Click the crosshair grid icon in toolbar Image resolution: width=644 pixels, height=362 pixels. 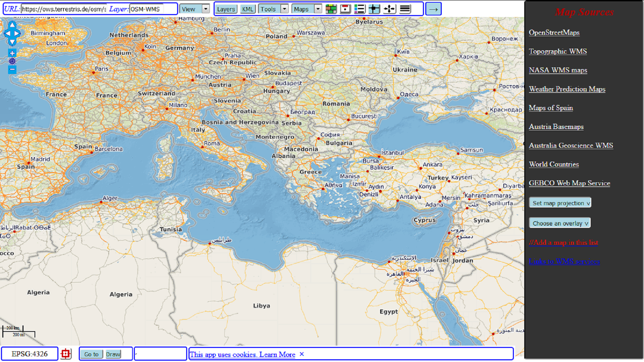pos(374,9)
